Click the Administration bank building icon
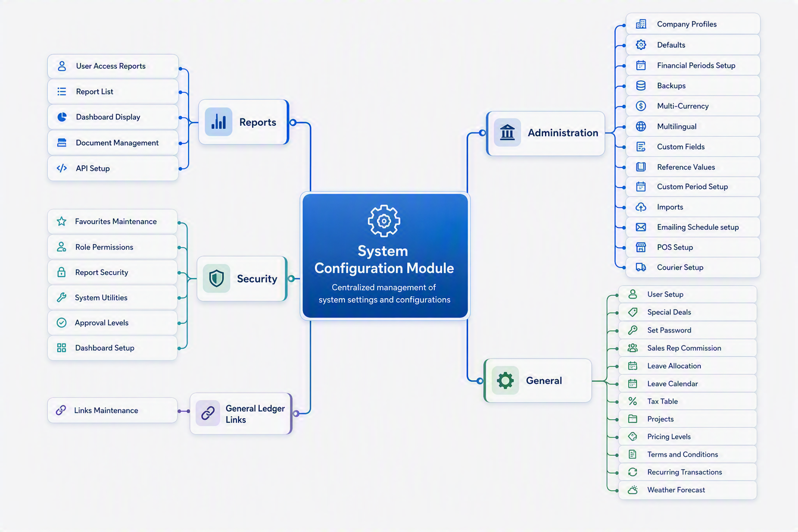The width and height of the screenshot is (798, 532). coord(507,132)
